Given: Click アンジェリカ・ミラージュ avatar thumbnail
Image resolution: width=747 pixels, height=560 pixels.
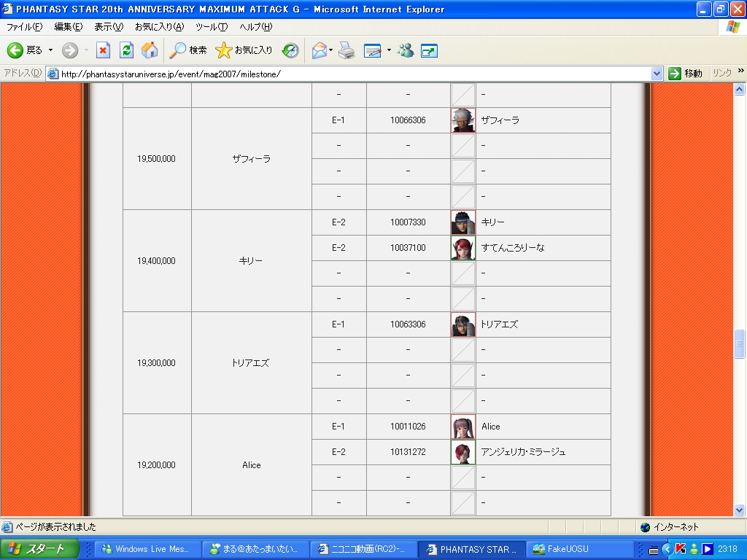Looking at the screenshot, I should tap(463, 452).
